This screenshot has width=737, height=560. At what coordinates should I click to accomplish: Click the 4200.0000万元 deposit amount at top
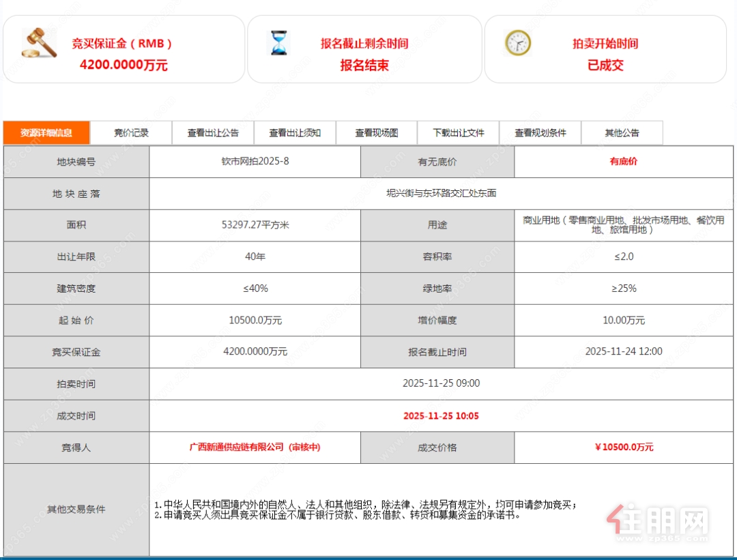(124, 65)
